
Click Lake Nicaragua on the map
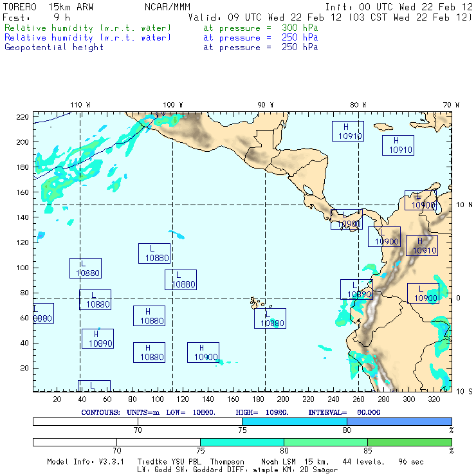pos(308,190)
